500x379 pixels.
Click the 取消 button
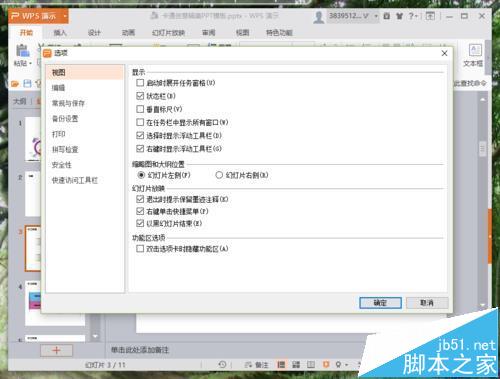(427, 303)
